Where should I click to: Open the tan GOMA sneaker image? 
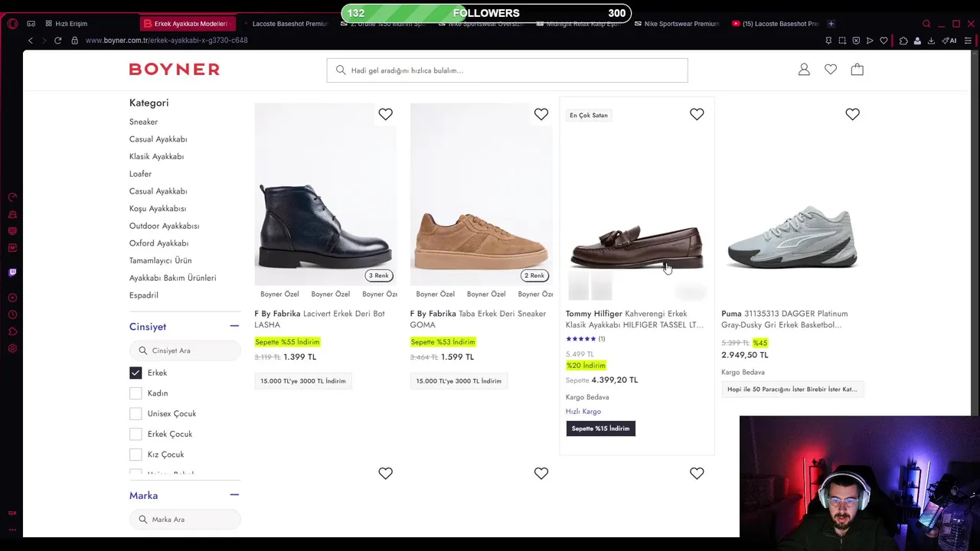coord(481,194)
